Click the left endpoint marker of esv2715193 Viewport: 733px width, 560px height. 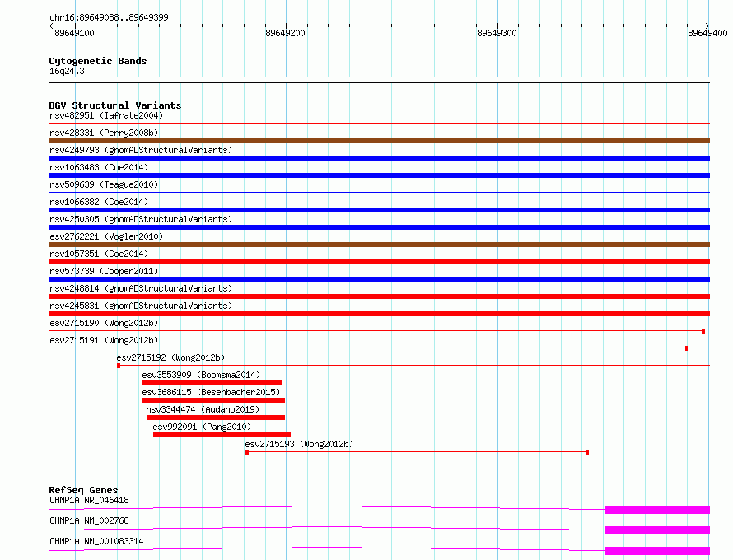pos(247,452)
